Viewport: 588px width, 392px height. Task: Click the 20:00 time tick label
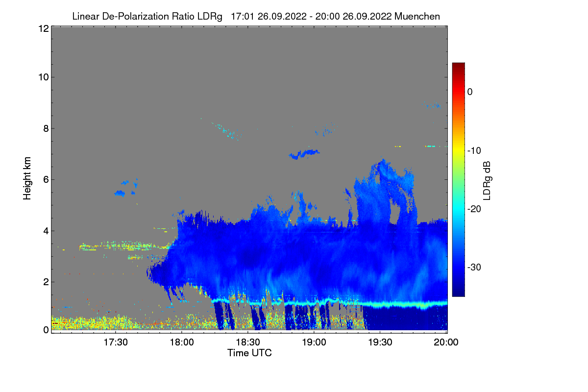pos(446,343)
